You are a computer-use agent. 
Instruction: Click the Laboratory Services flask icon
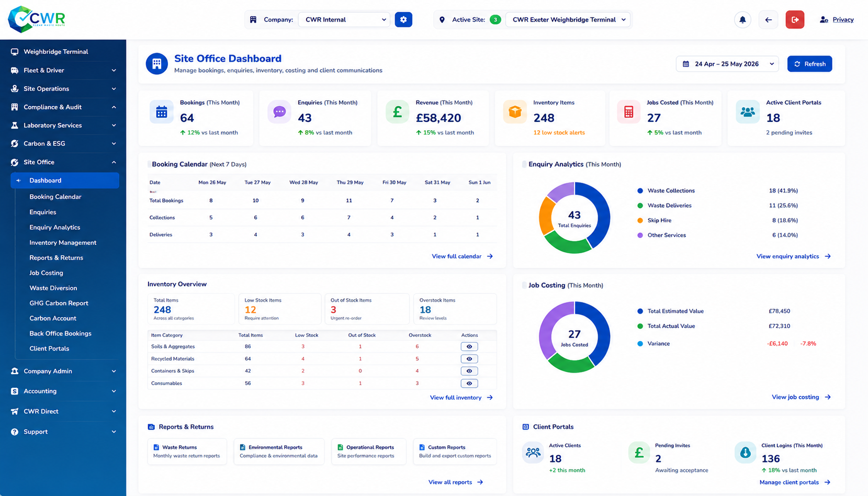pos(15,126)
